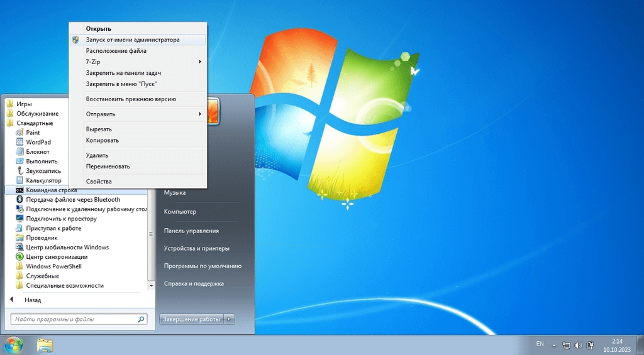The height and width of the screenshot is (355, 644).
Task: Open Компьютер in Start menu
Action: tap(180, 211)
